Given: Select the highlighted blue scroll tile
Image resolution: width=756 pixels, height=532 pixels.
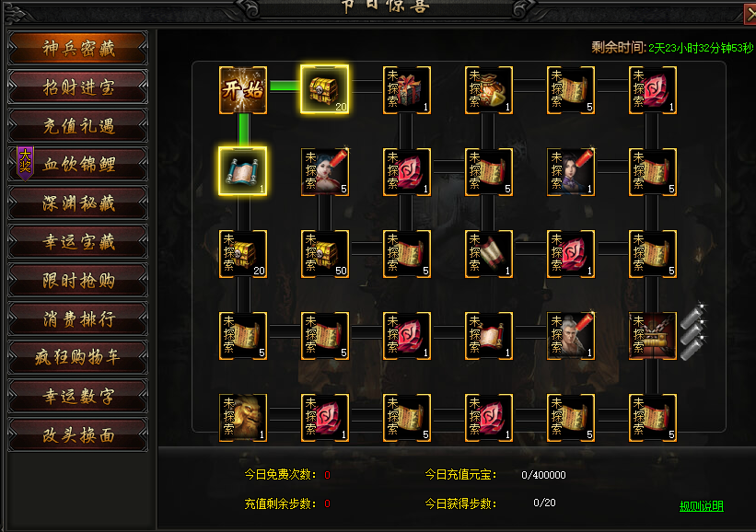Looking at the screenshot, I should pos(242,171).
